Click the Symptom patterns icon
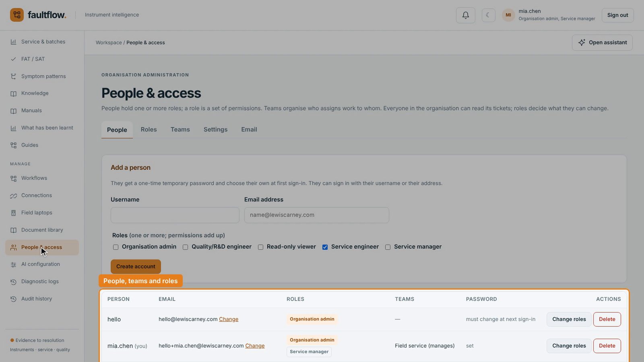 13,76
